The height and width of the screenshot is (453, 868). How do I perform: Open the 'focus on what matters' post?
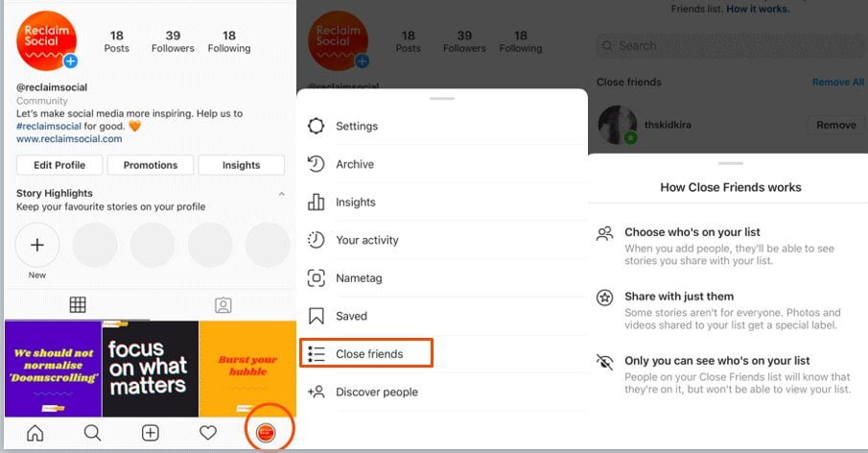pyautogui.click(x=150, y=369)
